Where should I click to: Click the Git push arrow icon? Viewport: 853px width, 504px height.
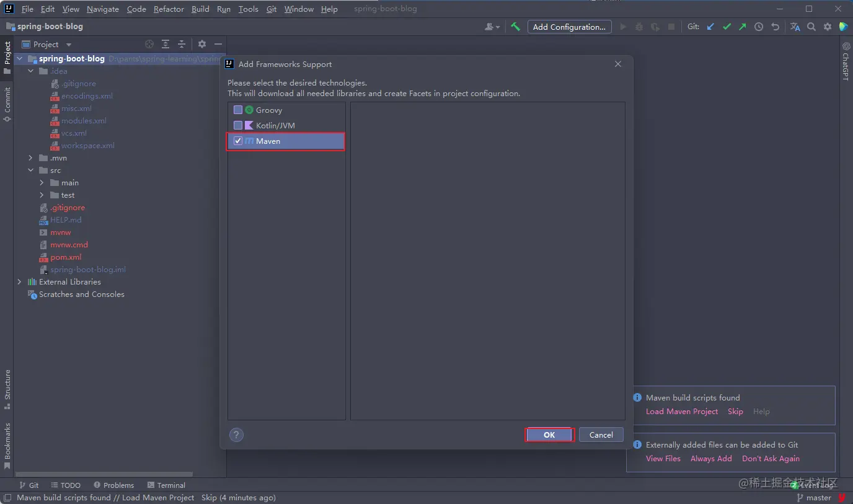(742, 27)
